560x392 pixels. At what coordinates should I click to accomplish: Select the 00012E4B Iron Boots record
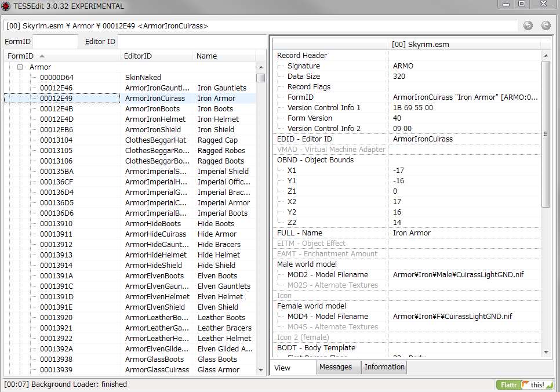click(130, 108)
